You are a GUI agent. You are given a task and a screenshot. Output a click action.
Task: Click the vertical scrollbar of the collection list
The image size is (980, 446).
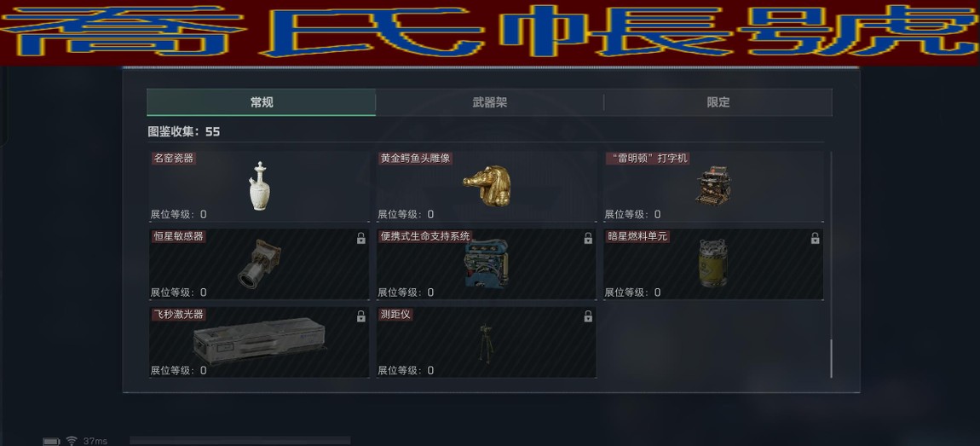click(x=831, y=358)
